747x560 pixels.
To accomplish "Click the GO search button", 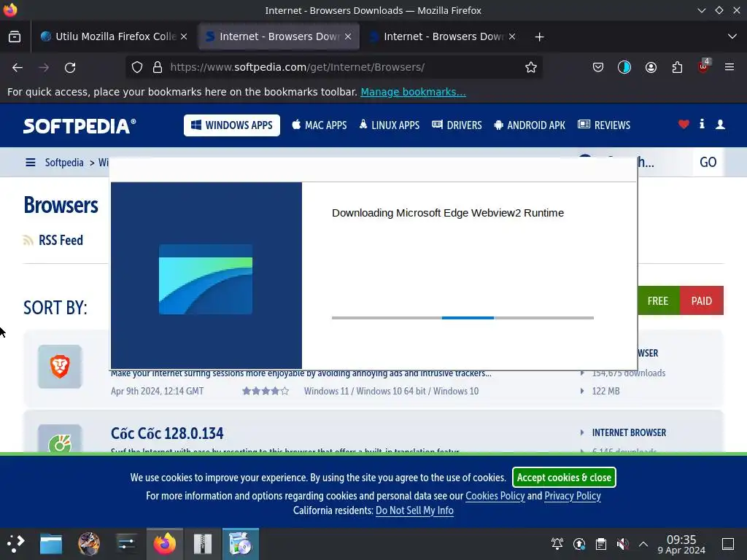I will [708, 163].
